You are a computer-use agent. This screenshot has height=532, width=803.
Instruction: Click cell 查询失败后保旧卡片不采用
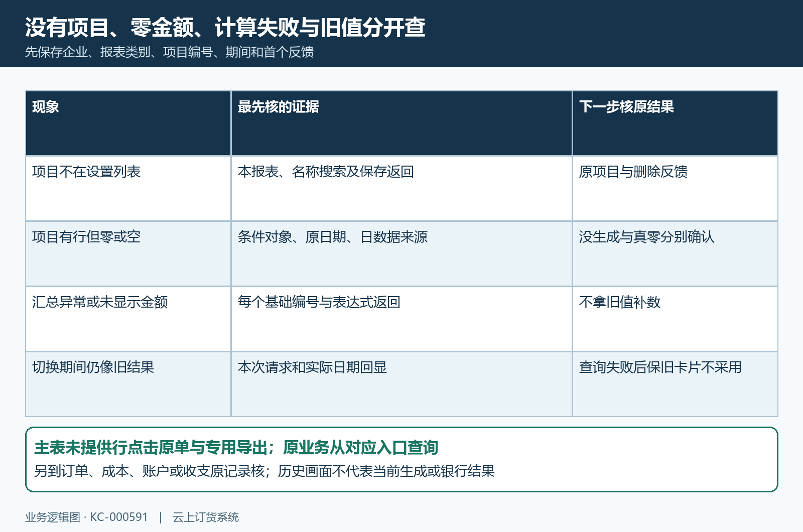675,384
